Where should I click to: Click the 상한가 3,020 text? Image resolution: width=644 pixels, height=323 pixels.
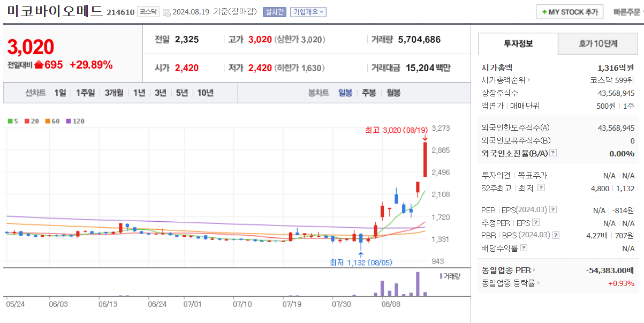[299, 39]
